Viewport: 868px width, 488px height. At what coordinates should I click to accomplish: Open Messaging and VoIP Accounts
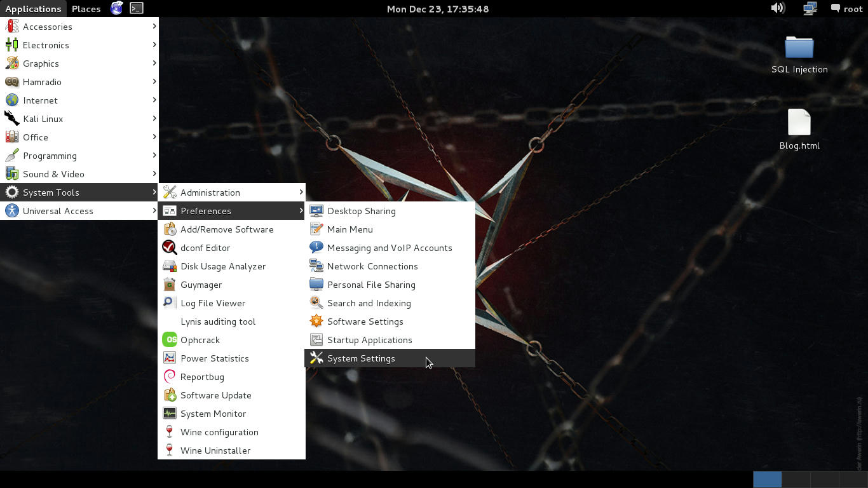[390, 248]
